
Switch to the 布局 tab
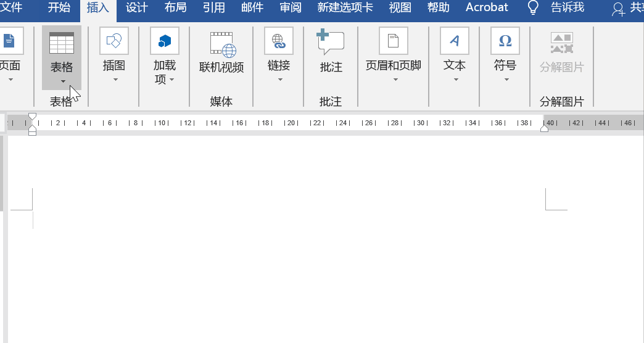click(175, 7)
